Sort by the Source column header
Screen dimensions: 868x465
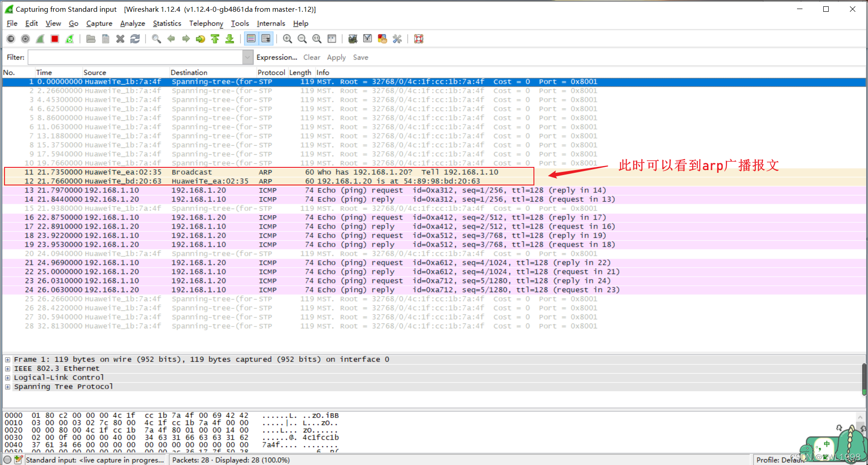click(125, 72)
